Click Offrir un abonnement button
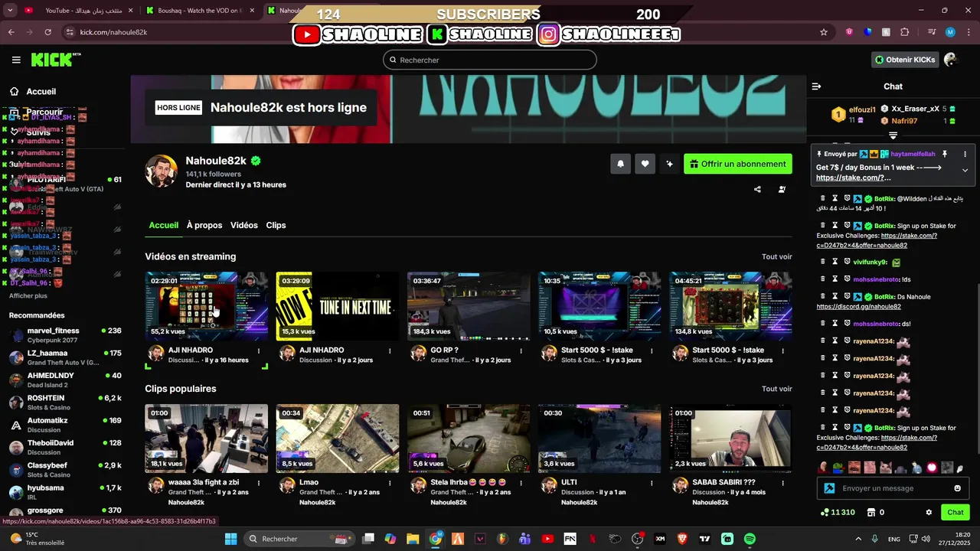 click(x=737, y=164)
